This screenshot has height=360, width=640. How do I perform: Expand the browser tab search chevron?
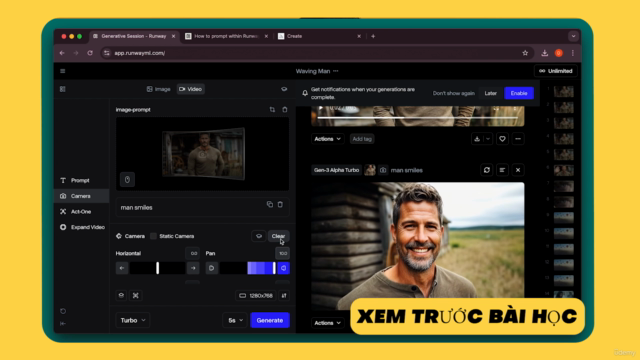click(573, 36)
